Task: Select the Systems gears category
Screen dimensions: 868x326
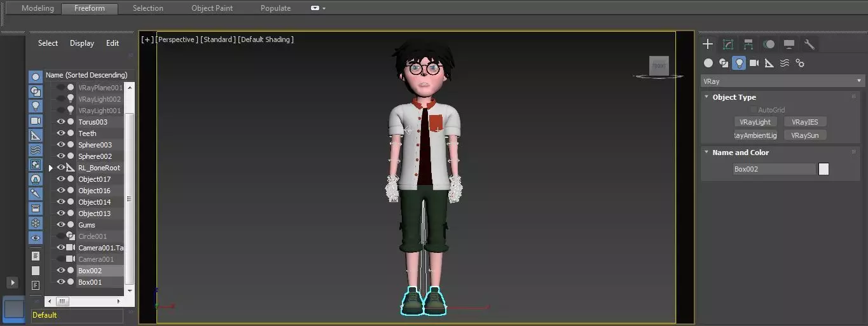Action: [x=800, y=63]
